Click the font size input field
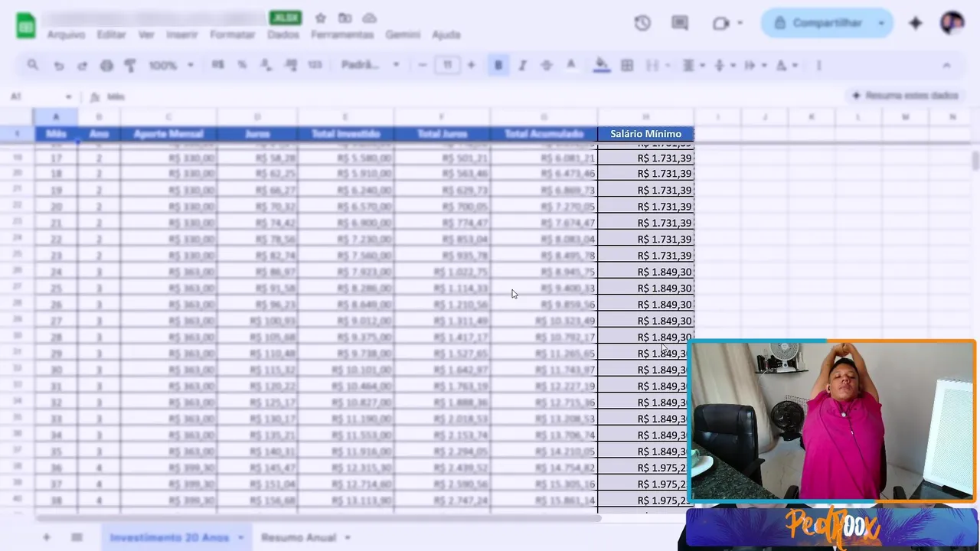 coord(447,66)
